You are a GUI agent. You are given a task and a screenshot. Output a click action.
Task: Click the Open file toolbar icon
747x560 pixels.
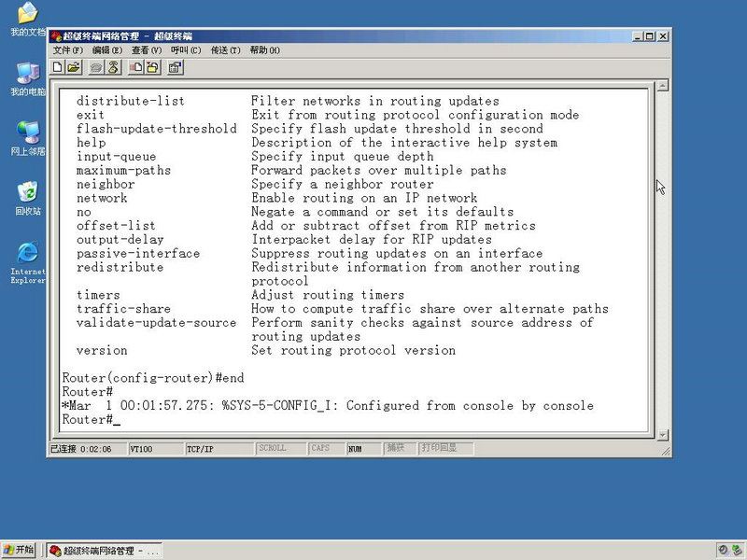point(74,67)
